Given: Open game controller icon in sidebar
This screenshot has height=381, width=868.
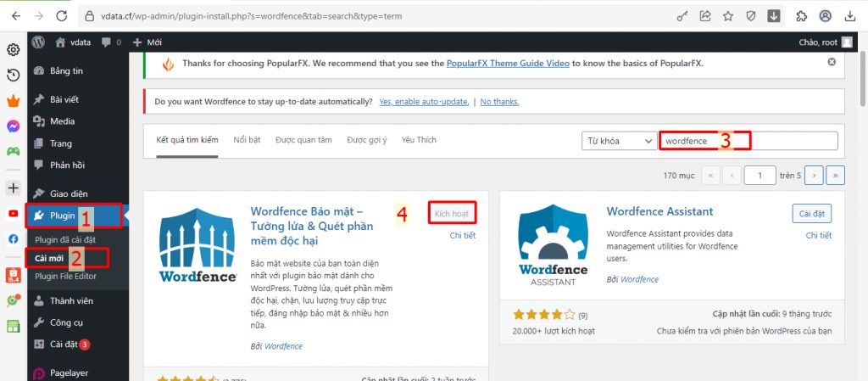Looking at the screenshot, I should pyautogui.click(x=14, y=151).
